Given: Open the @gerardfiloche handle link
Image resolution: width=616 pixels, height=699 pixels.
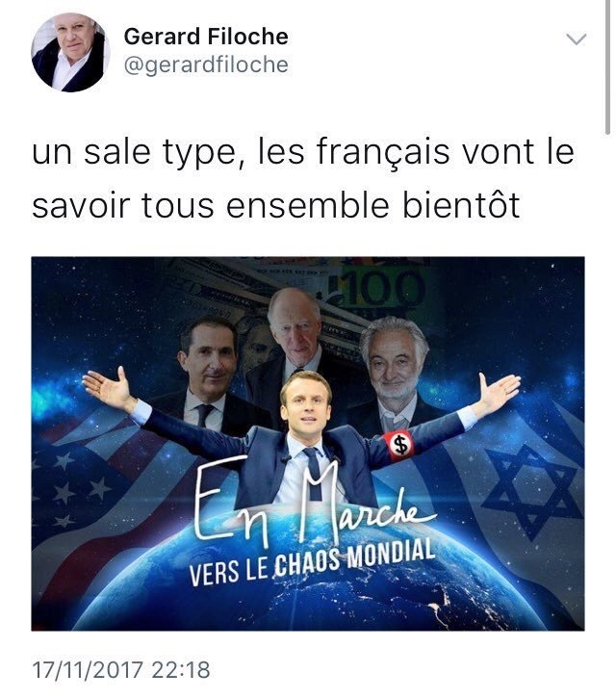Looking at the screenshot, I should [x=206, y=65].
